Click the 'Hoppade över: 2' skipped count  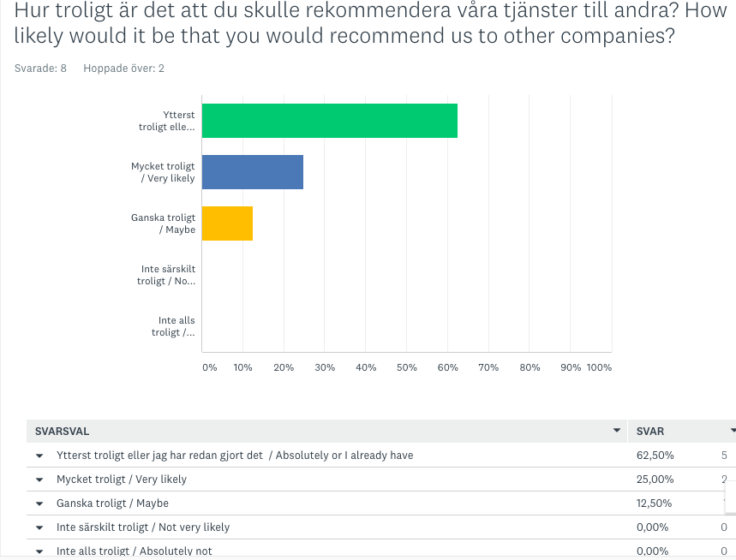click(x=123, y=69)
